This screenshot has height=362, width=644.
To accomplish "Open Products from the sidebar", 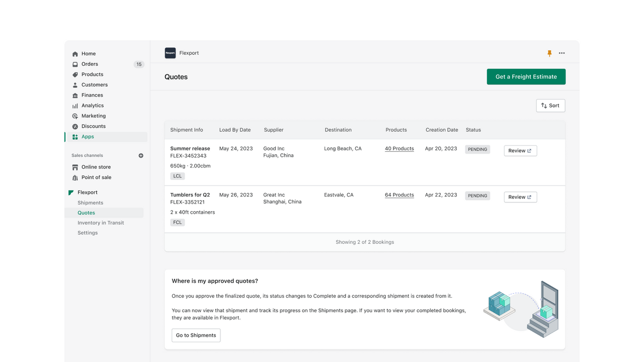I will (74, 74).
